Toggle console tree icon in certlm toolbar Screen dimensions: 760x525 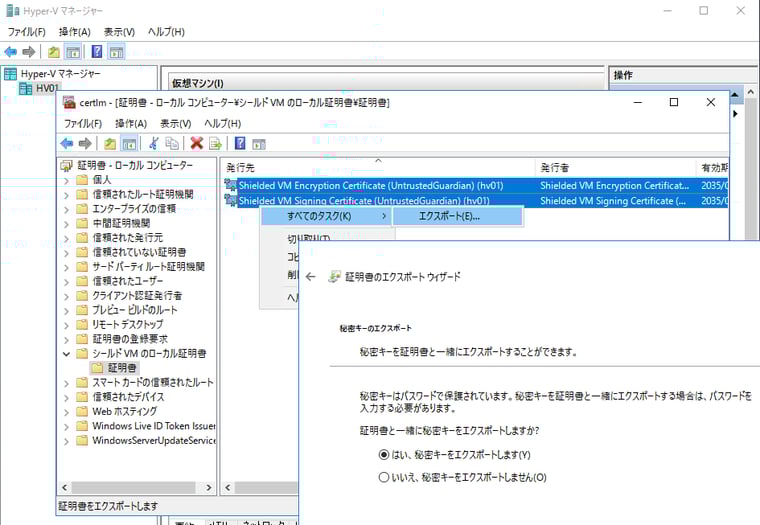pyautogui.click(x=129, y=143)
